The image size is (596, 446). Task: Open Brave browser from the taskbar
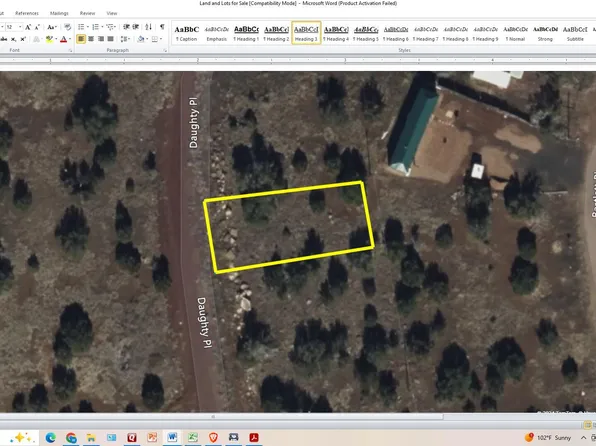coord(213,438)
